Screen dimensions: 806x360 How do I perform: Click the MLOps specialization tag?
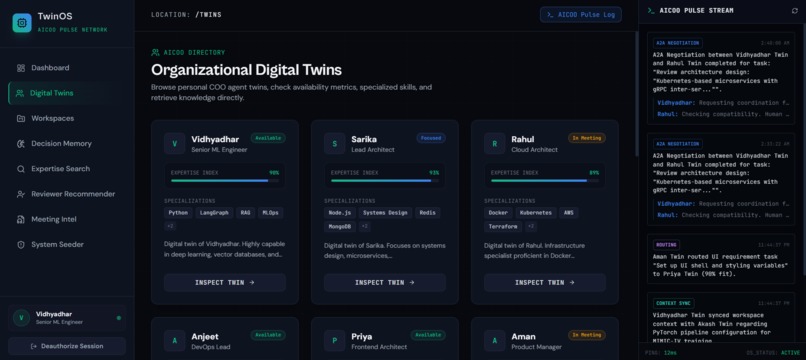[x=270, y=212]
